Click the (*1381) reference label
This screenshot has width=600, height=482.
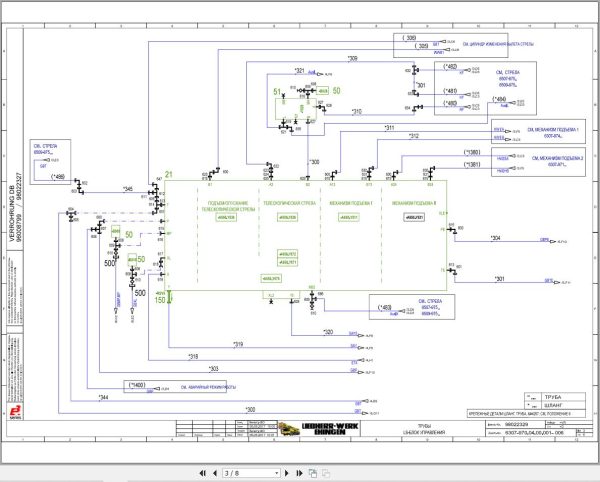pos(472,164)
